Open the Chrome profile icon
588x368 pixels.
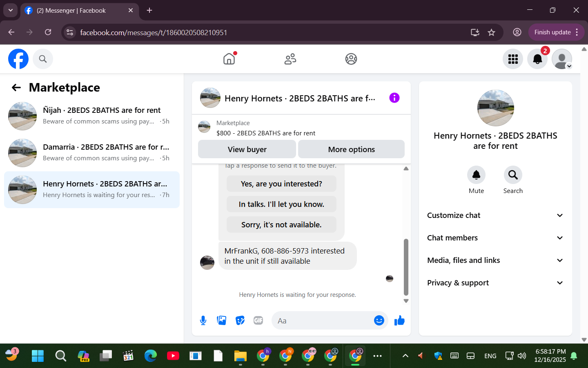click(517, 32)
